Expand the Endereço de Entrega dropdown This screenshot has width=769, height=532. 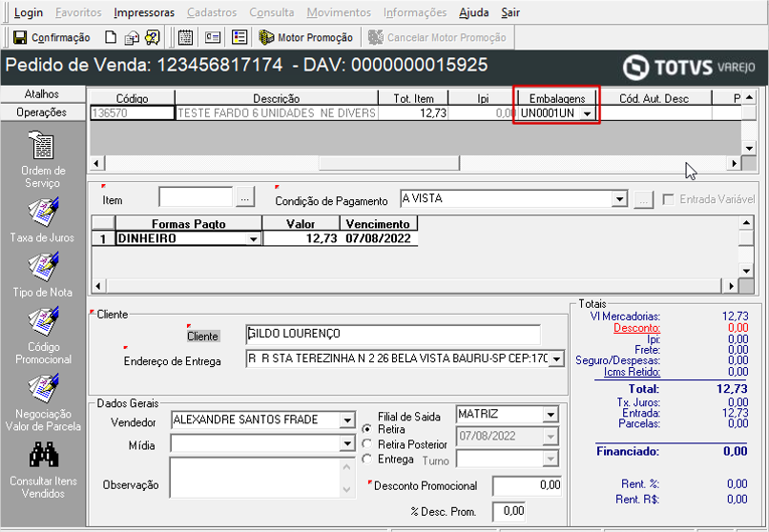pos(556,359)
